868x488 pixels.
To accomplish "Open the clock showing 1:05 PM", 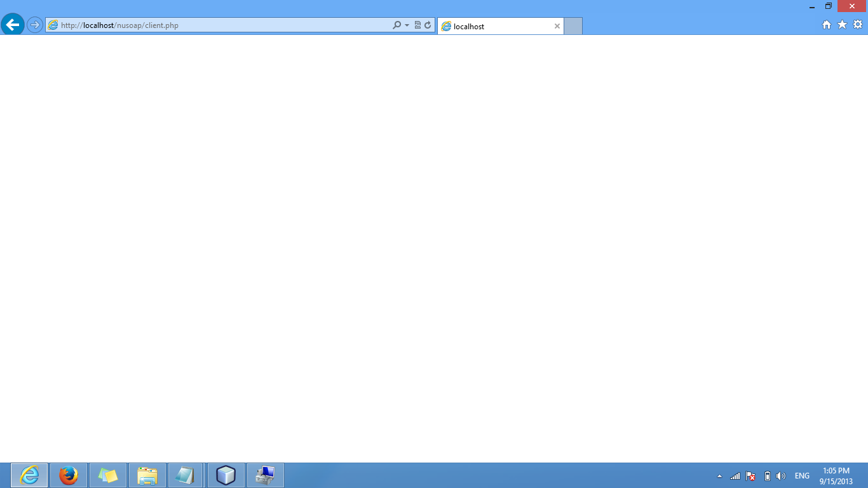I will tap(836, 476).
